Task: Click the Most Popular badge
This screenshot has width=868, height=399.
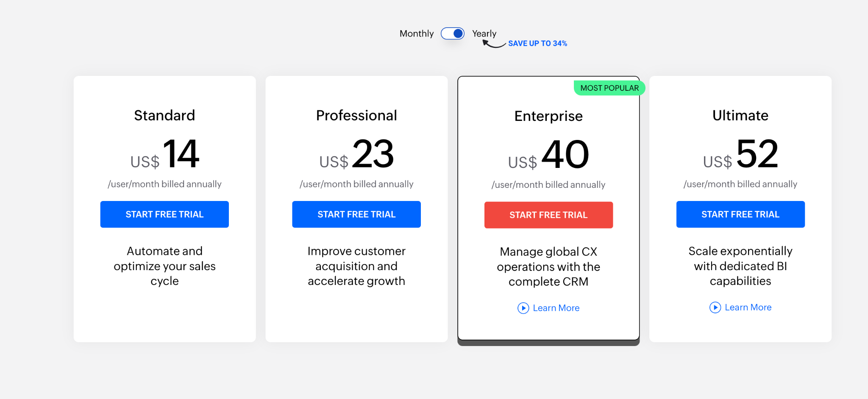Action: (x=609, y=88)
